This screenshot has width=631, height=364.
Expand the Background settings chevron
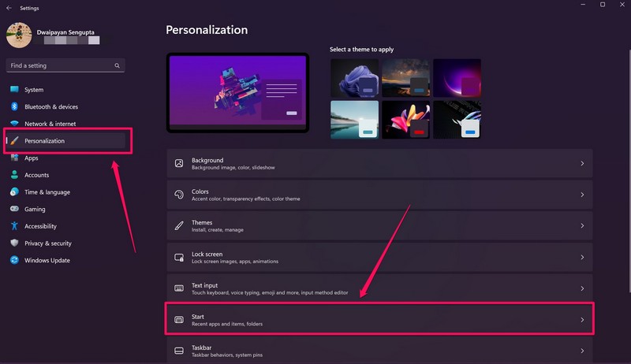pos(582,164)
